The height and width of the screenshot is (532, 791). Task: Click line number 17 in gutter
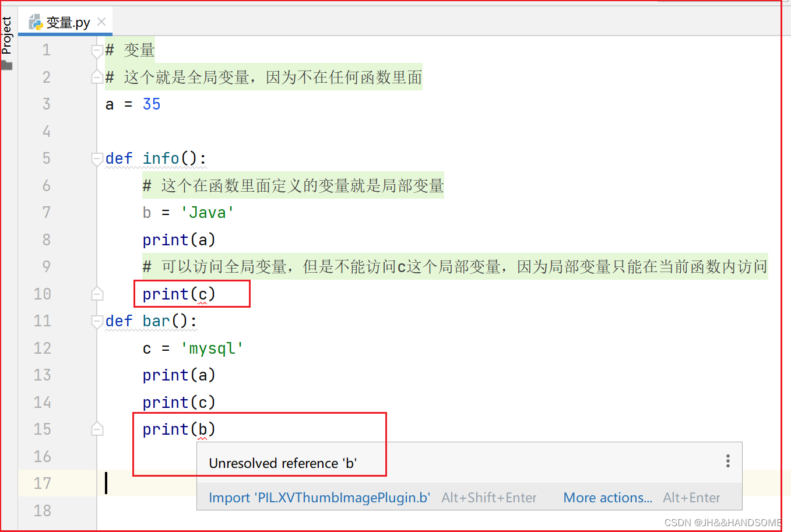click(x=42, y=484)
